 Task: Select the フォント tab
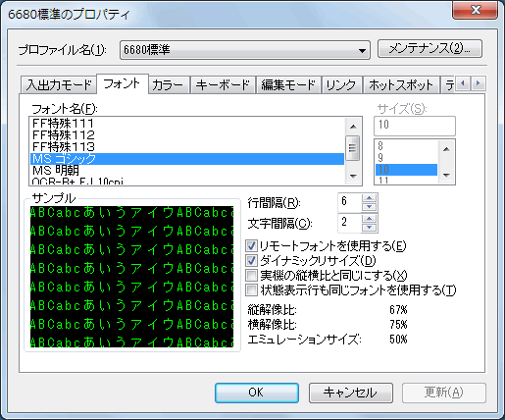[x=122, y=83]
